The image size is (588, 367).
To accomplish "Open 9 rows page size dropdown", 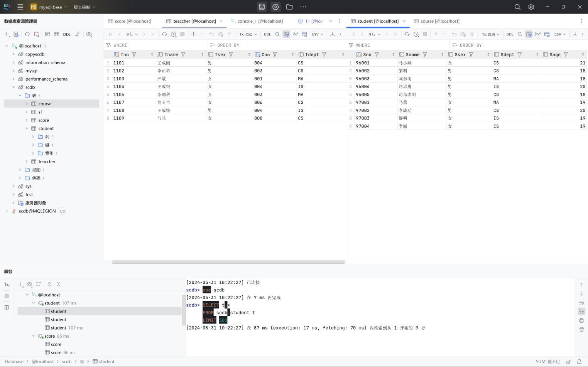I will pyautogui.click(x=375, y=34).
